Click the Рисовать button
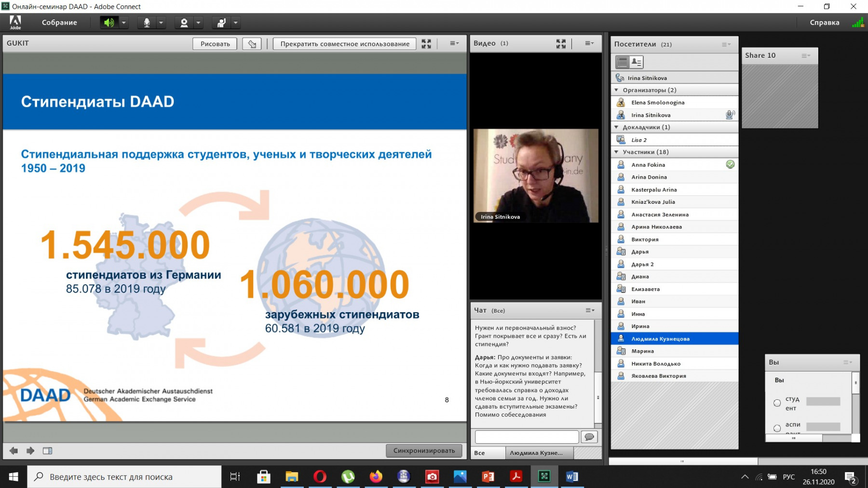The image size is (868, 488). (x=215, y=44)
